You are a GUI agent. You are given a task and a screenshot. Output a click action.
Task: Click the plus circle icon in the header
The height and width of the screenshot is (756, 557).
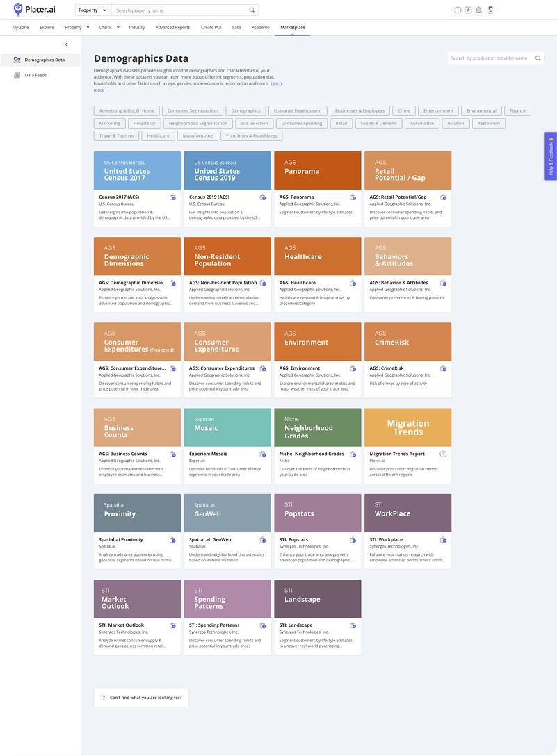click(458, 10)
